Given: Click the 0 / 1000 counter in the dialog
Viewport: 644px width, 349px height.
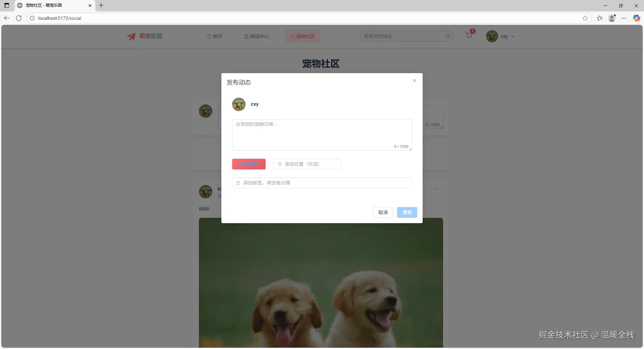Looking at the screenshot, I should pos(401,147).
